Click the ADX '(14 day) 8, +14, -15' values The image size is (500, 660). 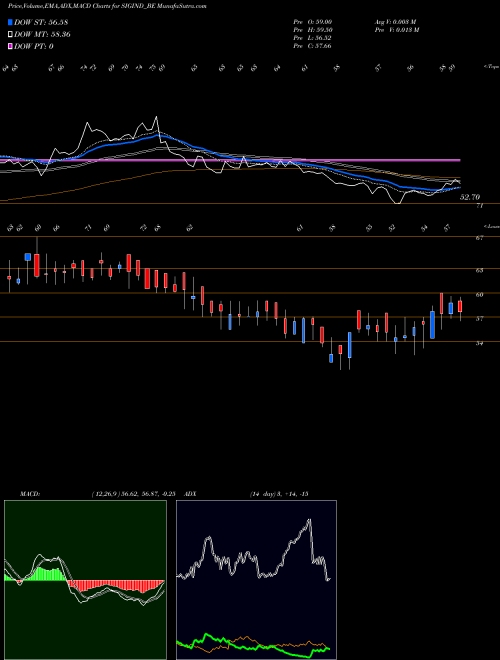click(x=279, y=494)
